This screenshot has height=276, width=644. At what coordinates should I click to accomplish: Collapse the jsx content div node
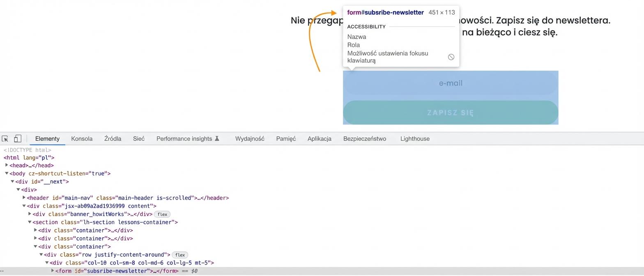(x=24, y=206)
